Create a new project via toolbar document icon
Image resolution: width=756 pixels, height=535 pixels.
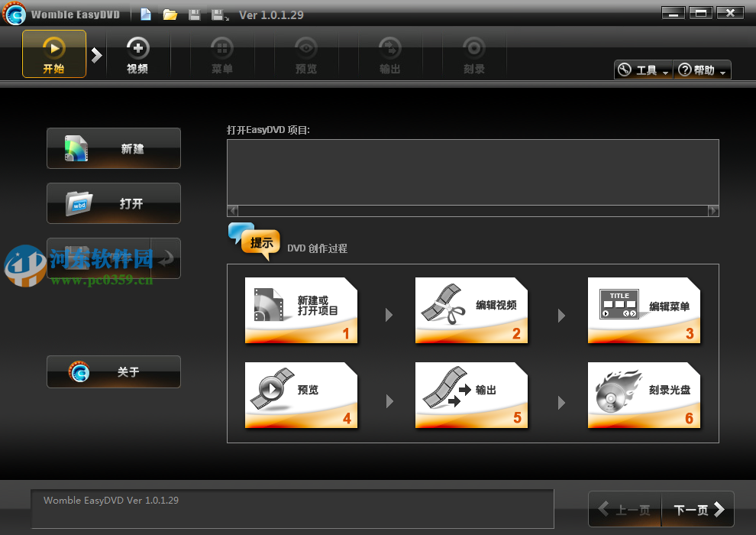[145, 13]
